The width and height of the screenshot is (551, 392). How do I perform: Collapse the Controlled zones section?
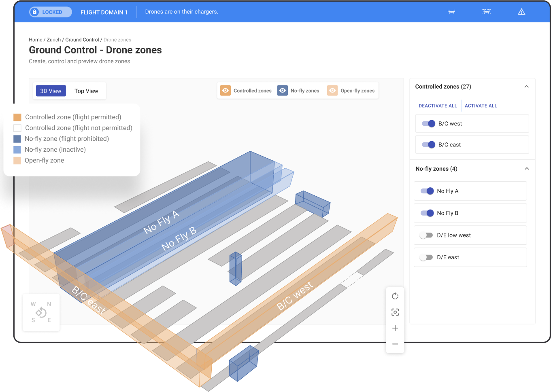pyautogui.click(x=526, y=87)
